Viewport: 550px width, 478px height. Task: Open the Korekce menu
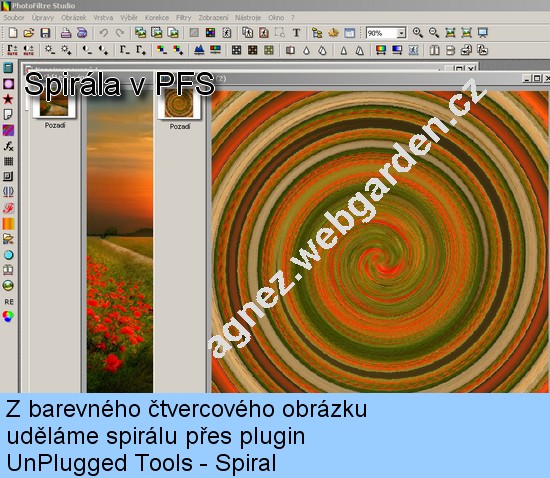(157, 18)
